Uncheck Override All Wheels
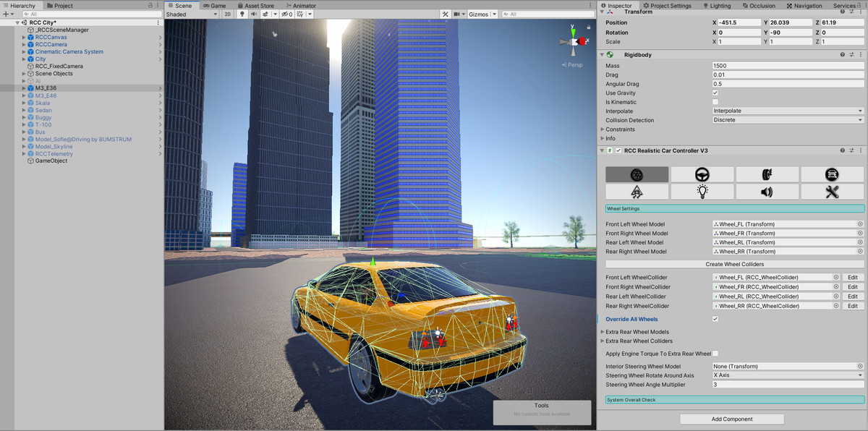Viewport: 868px width, 431px height. point(715,318)
